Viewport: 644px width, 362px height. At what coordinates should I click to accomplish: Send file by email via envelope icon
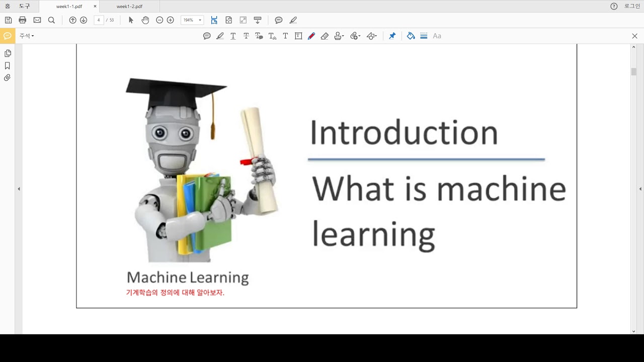(37, 20)
